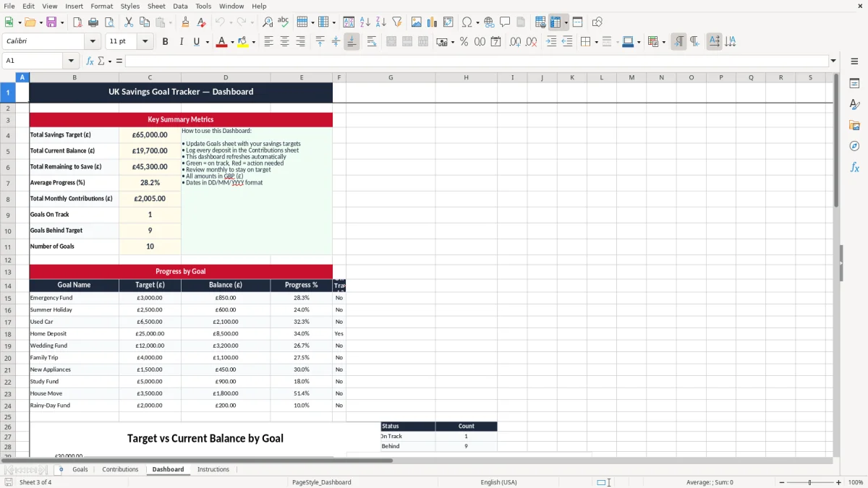Open the Font Size dropdown
The height and width of the screenshot is (488, 868).
(x=145, y=42)
